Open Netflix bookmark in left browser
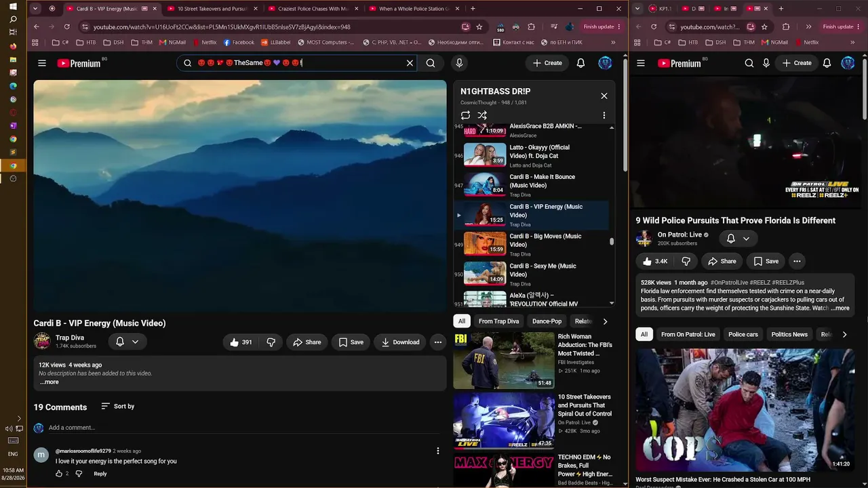This screenshot has height=488, width=868. coord(204,42)
